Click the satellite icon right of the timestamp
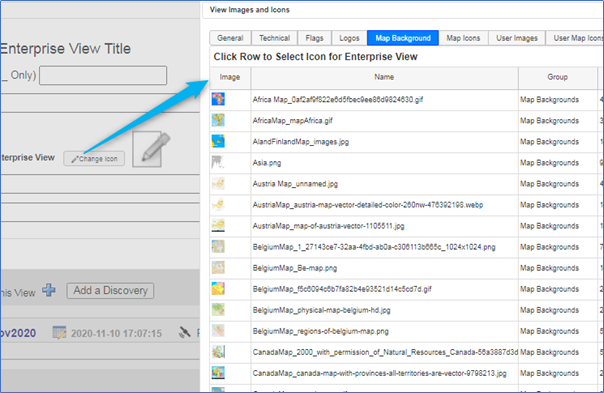 [x=185, y=332]
